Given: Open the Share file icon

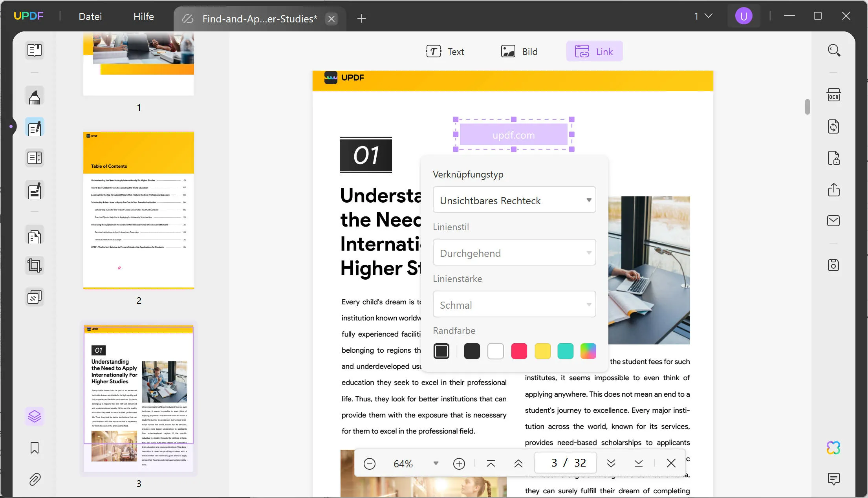Looking at the screenshot, I should coord(833,190).
